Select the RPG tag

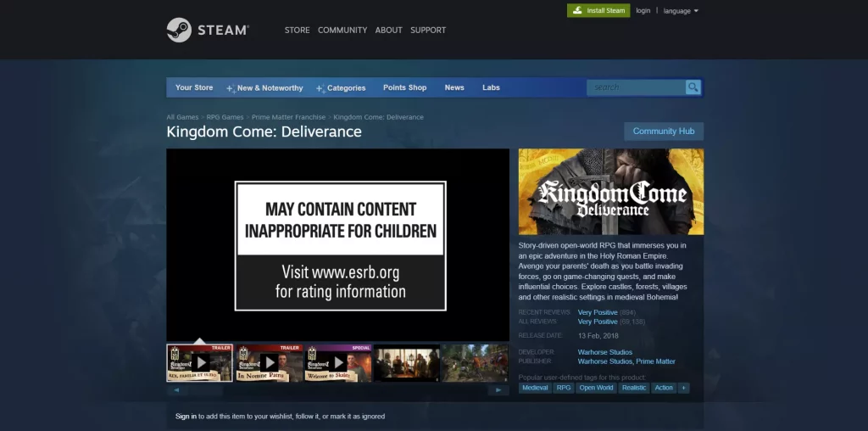(x=564, y=388)
